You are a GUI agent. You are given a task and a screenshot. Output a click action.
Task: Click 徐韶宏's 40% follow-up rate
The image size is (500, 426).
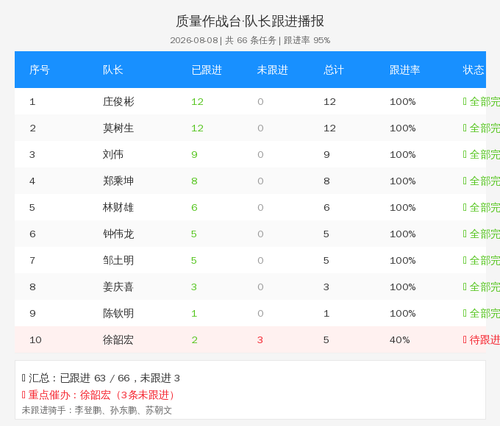[400, 340]
